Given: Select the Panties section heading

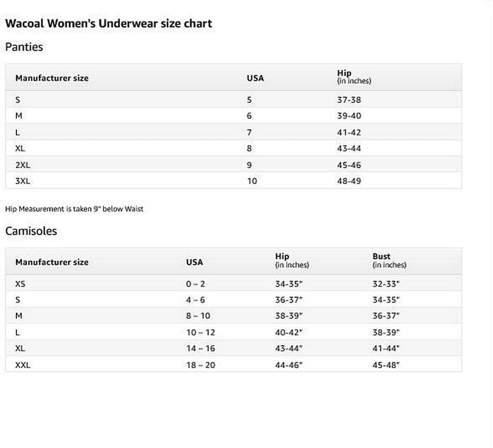Looking at the screenshot, I should point(24,47).
